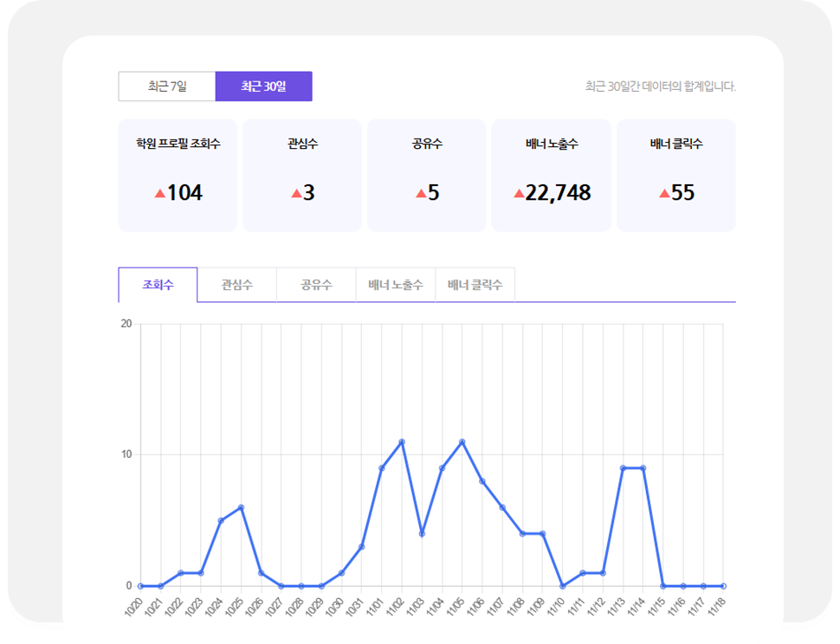Switch to the 배너 클릭수 tab
Image resolution: width=840 pixels, height=644 pixels.
(x=476, y=283)
